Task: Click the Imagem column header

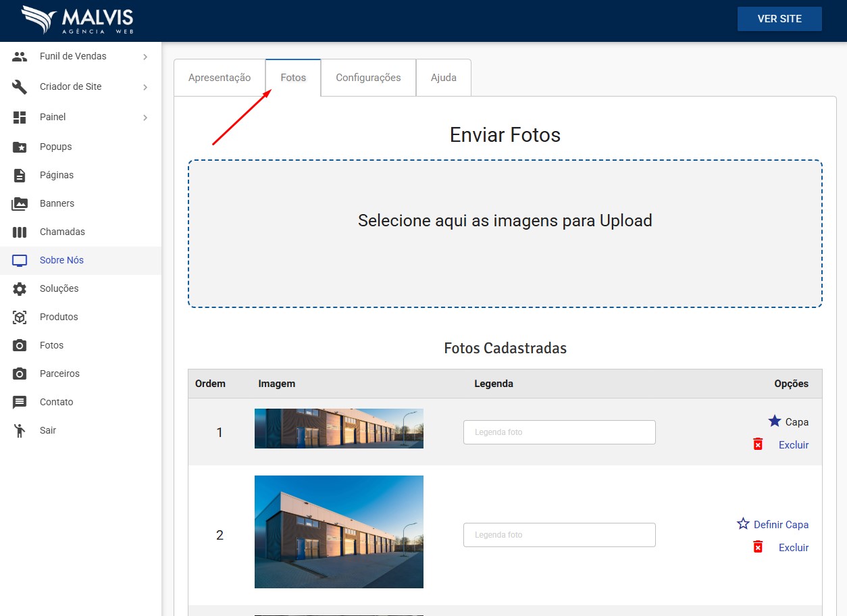Action: pos(277,384)
